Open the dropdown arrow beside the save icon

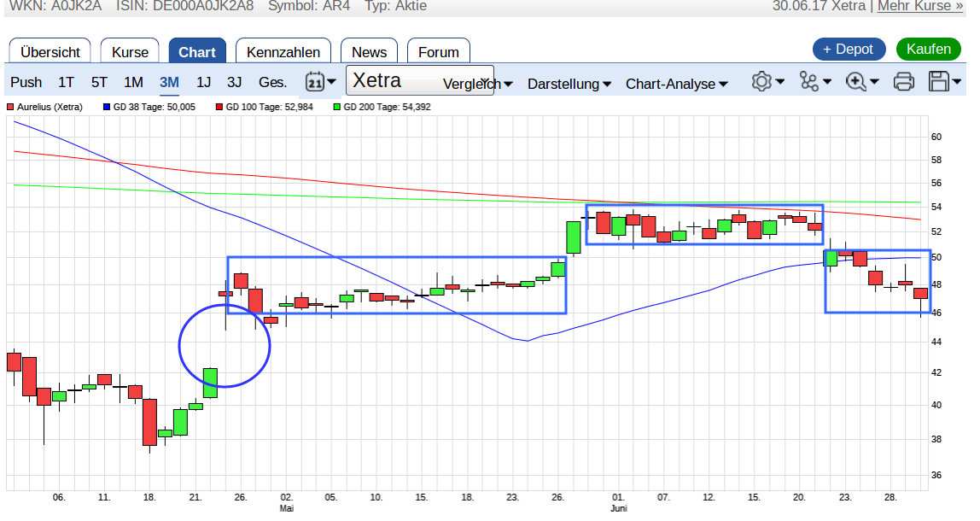[x=957, y=82]
